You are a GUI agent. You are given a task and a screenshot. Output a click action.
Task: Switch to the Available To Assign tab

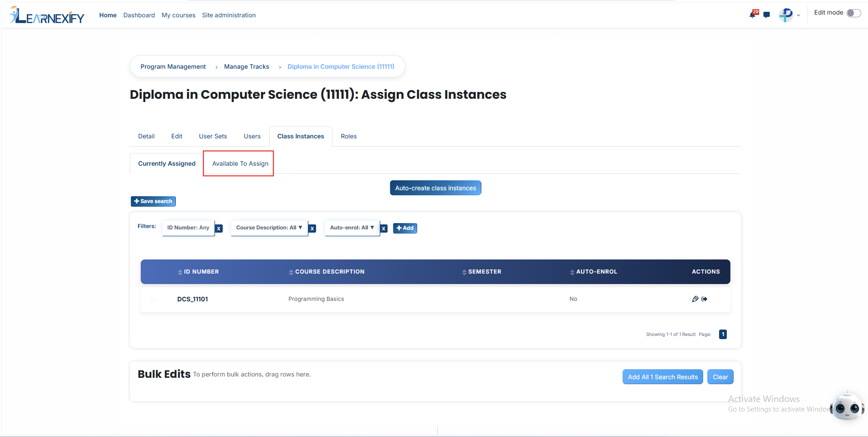pyautogui.click(x=240, y=163)
